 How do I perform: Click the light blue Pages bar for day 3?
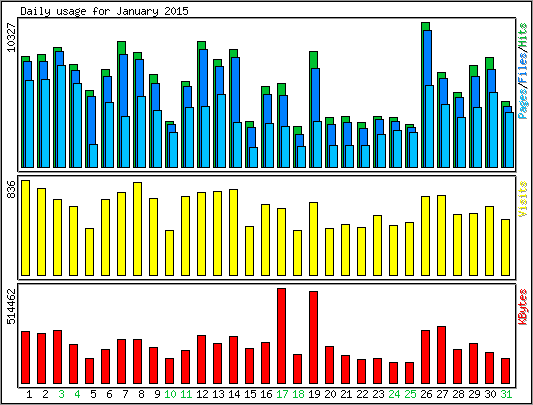point(62,116)
